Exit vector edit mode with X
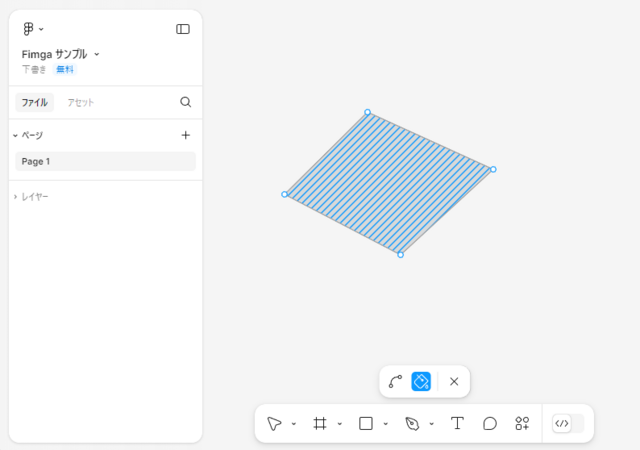 [x=454, y=381]
